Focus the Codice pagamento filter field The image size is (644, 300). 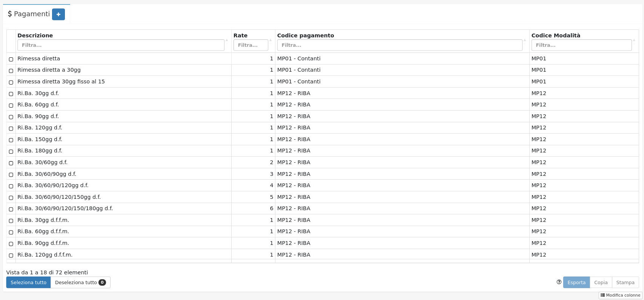tap(399, 45)
